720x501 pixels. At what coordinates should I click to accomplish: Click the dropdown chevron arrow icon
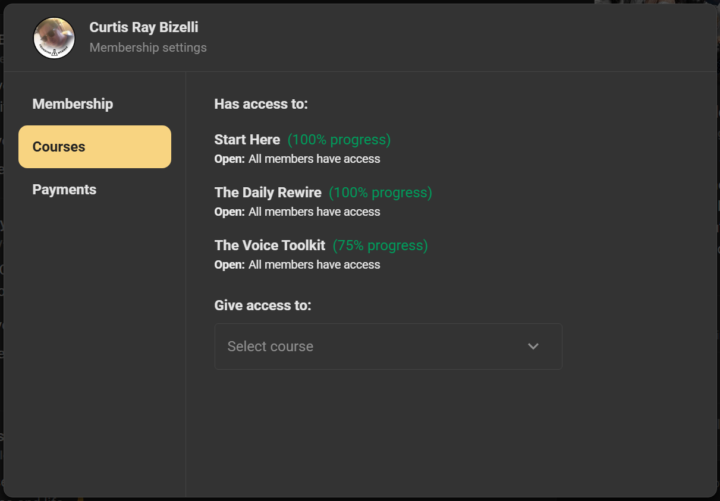point(533,346)
